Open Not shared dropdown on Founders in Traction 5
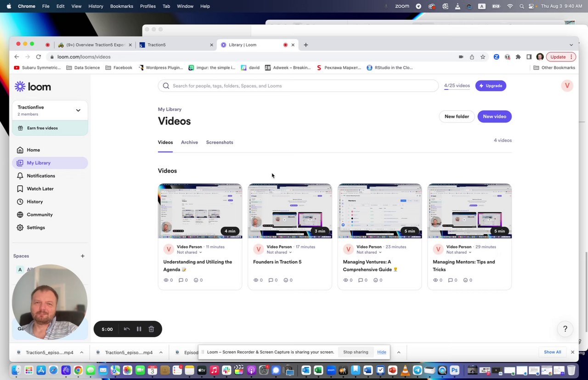The height and width of the screenshot is (380, 588). point(279,252)
